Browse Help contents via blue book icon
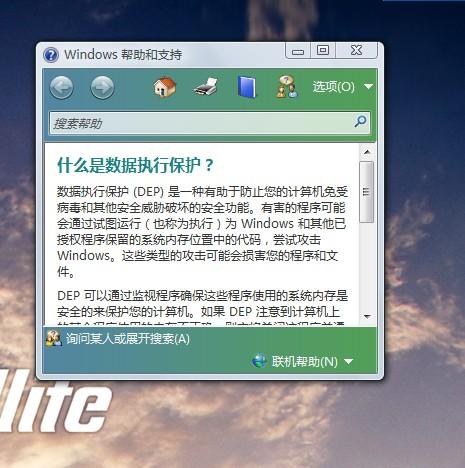This screenshot has height=468, width=465. tap(247, 87)
